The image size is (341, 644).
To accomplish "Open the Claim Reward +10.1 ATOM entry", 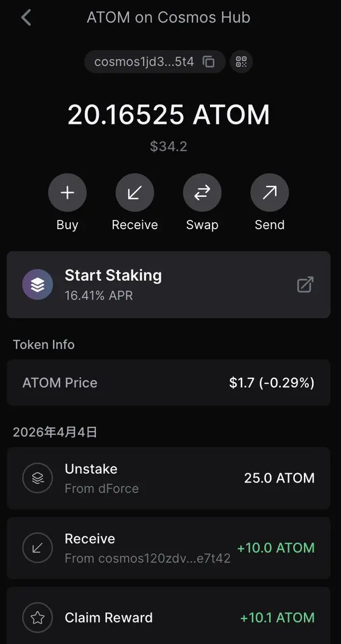I will coord(168,618).
